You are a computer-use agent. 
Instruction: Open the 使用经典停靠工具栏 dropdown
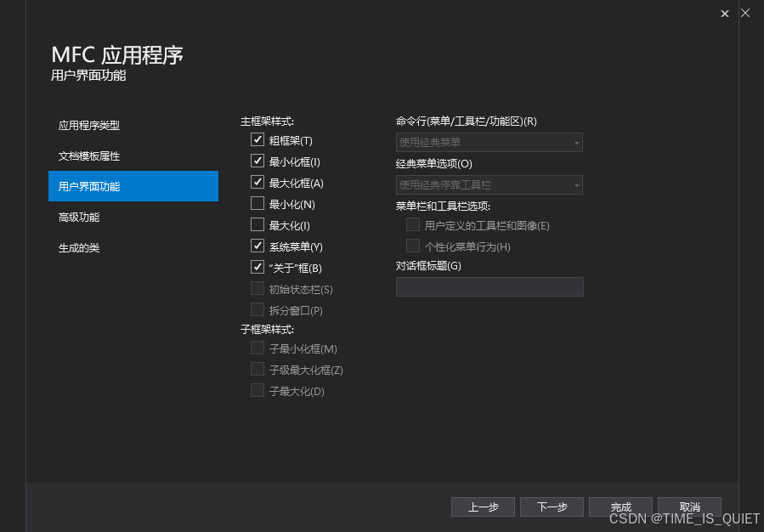(490, 184)
